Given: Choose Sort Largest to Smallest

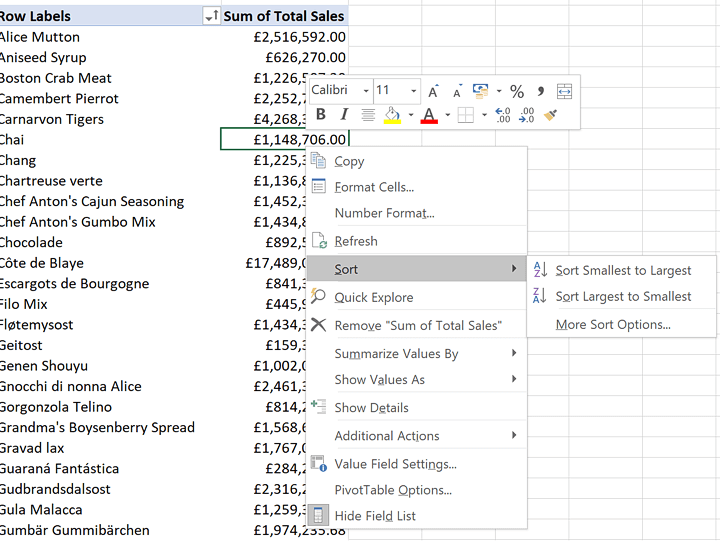Looking at the screenshot, I should (x=623, y=296).
